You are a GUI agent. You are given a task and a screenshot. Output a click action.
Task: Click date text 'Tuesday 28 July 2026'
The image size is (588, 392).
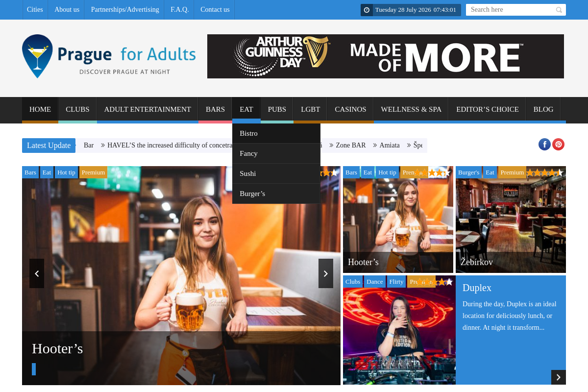(x=403, y=10)
